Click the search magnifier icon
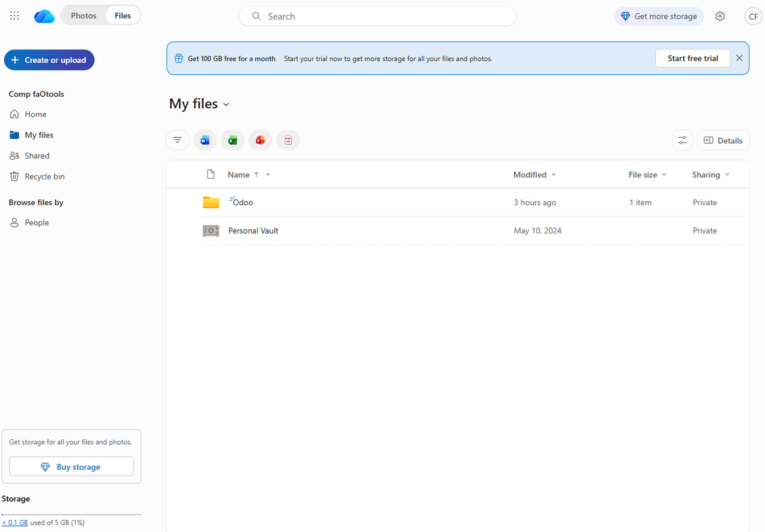The image size is (765, 532). [x=256, y=16]
